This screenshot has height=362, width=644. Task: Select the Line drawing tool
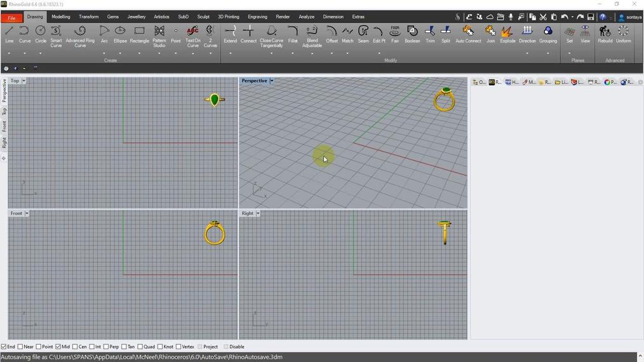[x=9, y=34]
